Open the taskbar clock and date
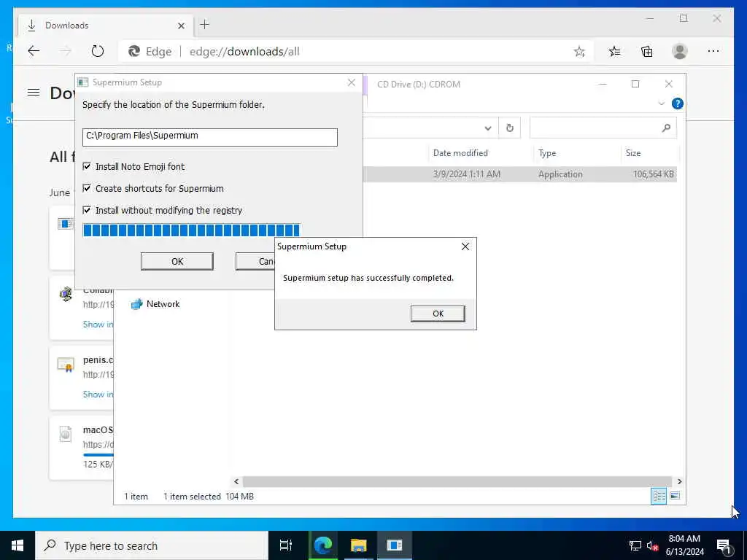 coord(684,545)
